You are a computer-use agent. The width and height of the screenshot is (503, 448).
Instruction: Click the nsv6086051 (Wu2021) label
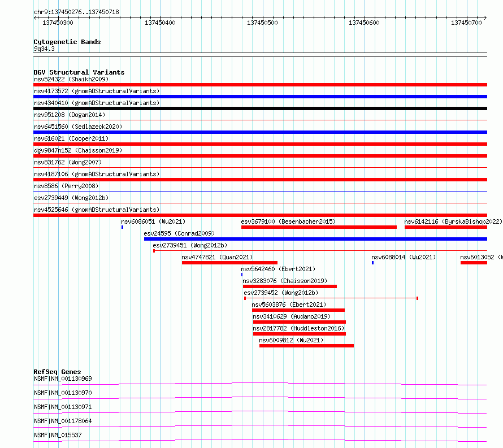point(153,221)
